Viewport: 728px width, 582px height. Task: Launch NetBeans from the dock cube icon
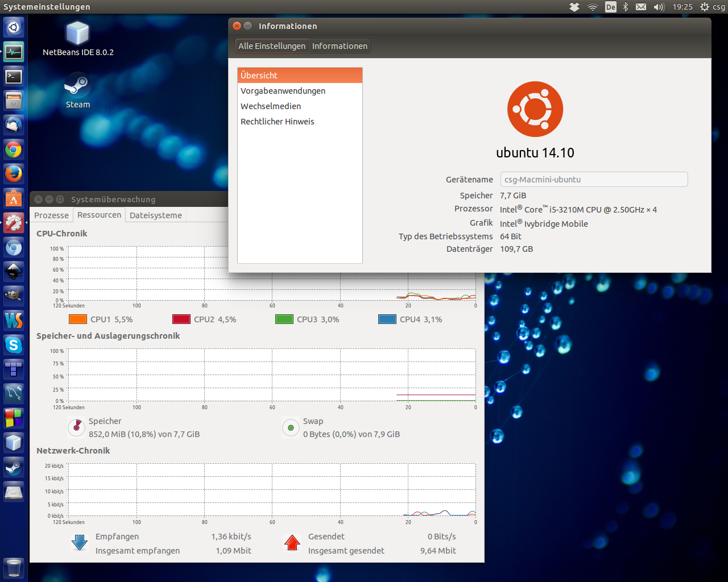click(14, 443)
